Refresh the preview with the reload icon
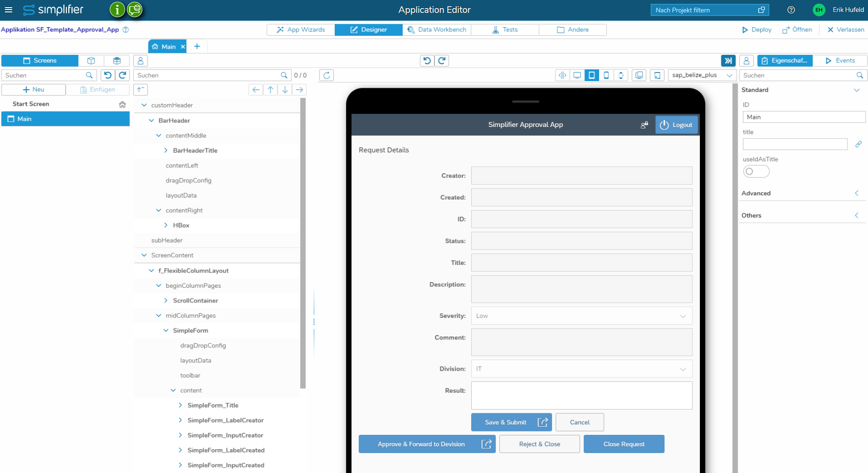This screenshot has height=473, width=868. (326, 75)
